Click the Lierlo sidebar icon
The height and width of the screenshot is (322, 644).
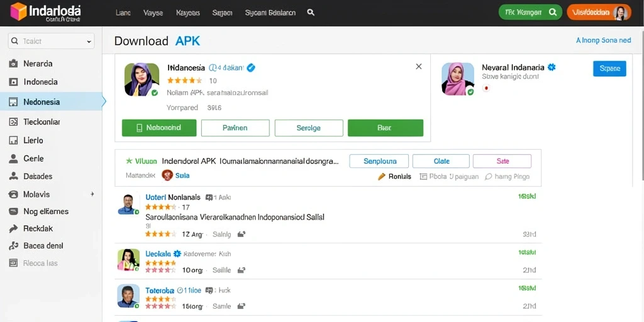(14, 140)
